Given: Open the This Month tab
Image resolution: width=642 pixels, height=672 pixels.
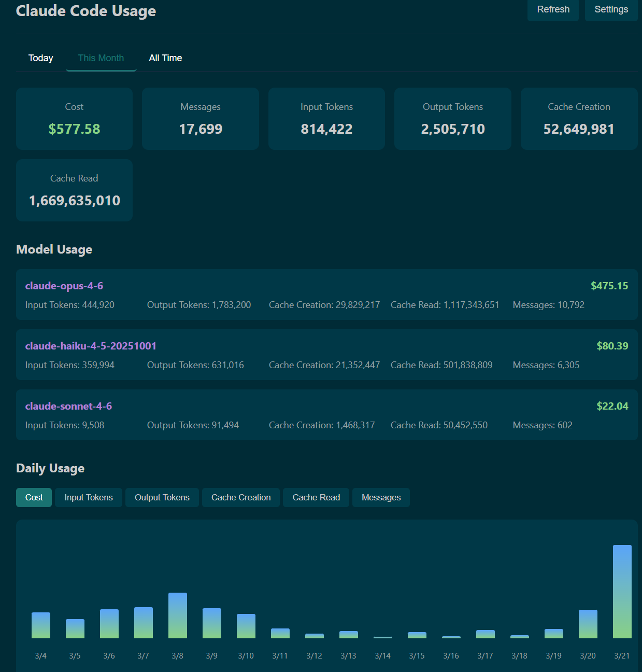Looking at the screenshot, I should (x=101, y=58).
